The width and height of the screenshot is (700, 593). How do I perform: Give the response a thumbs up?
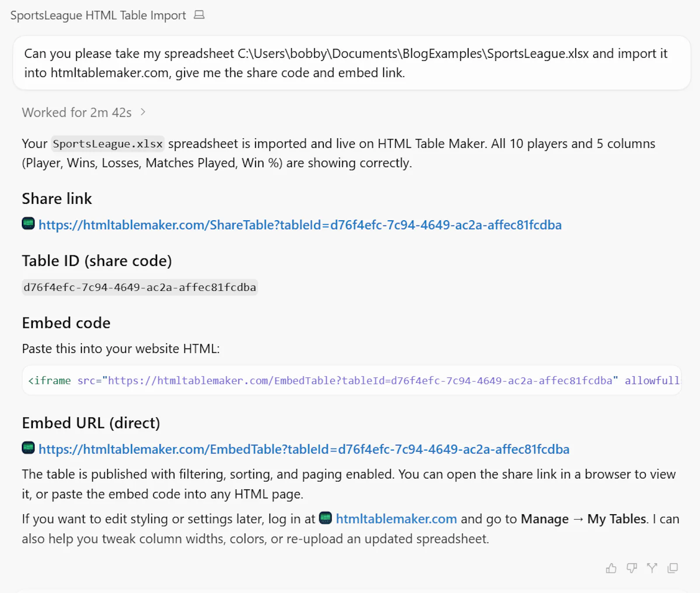click(611, 568)
